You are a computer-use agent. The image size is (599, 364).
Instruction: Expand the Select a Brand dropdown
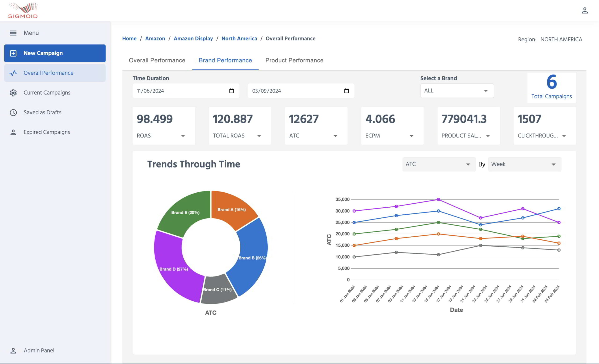[x=457, y=91]
